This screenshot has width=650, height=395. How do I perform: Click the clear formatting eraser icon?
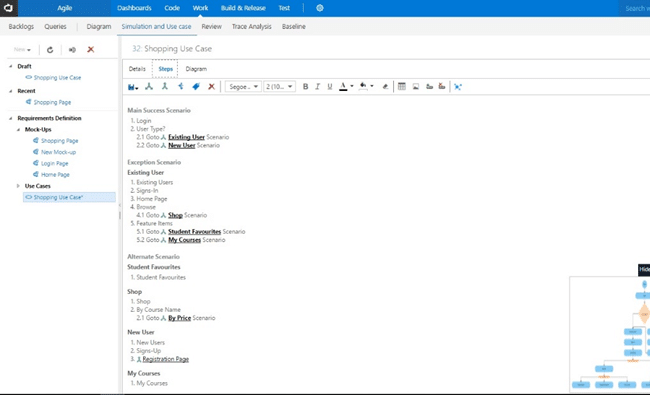coord(385,87)
